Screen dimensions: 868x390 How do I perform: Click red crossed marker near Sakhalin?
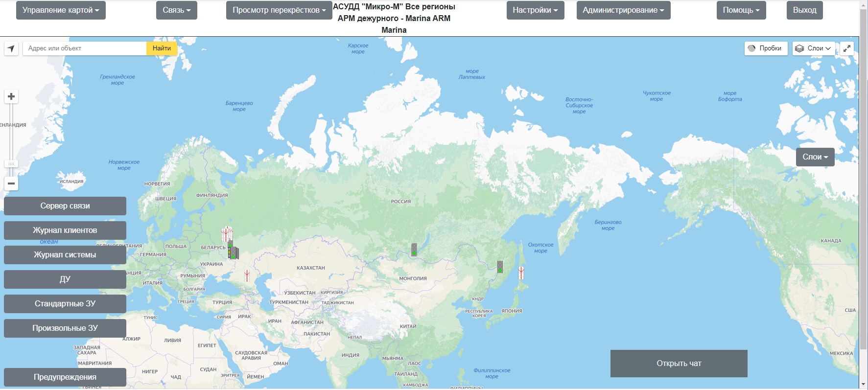click(x=521, y=273)
